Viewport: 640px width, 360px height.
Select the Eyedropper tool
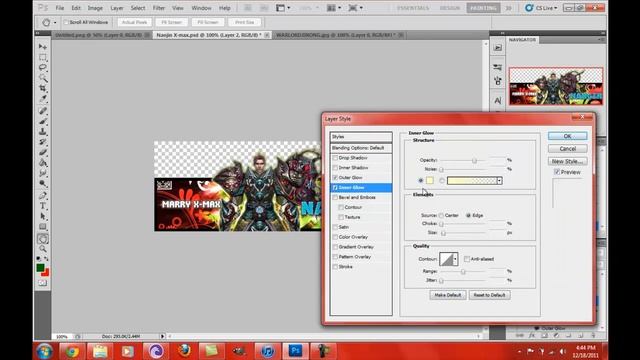click(x=42, y=99)
